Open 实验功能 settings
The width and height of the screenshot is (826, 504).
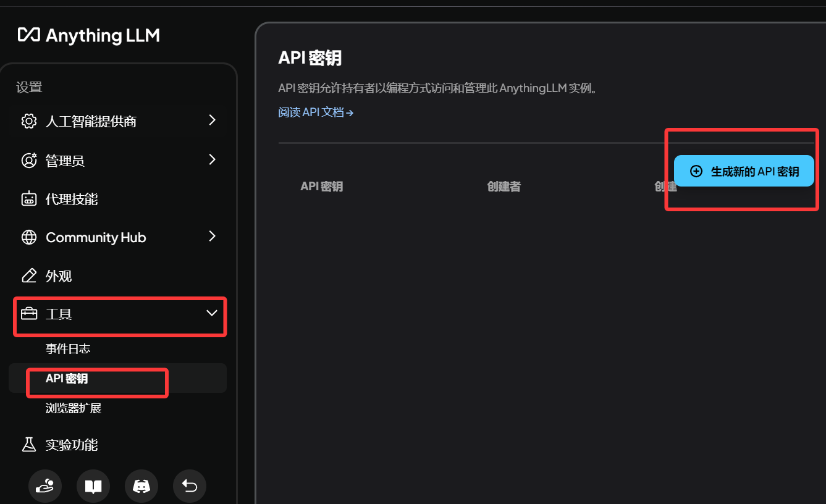[117, 445]
